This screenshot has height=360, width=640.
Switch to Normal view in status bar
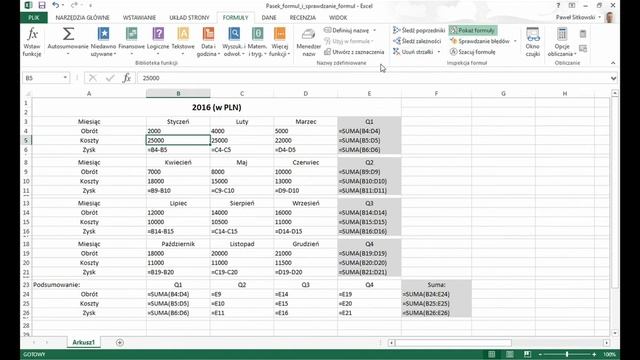tap(492, 354)
